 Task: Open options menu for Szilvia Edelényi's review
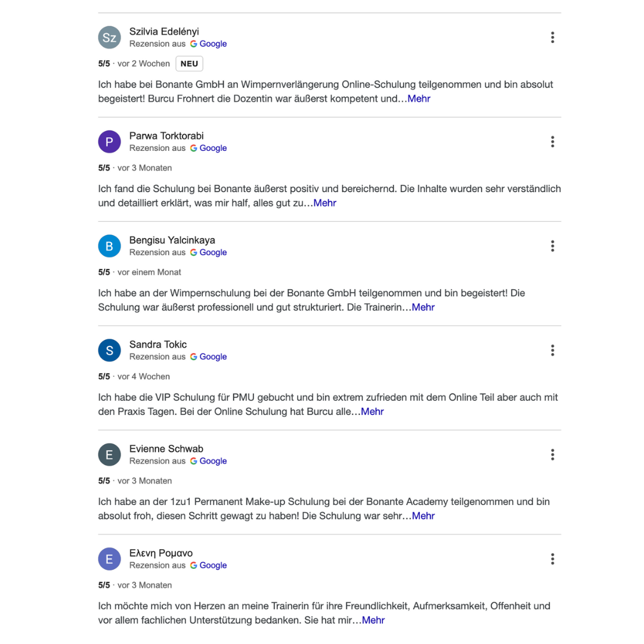click(552, 38)
